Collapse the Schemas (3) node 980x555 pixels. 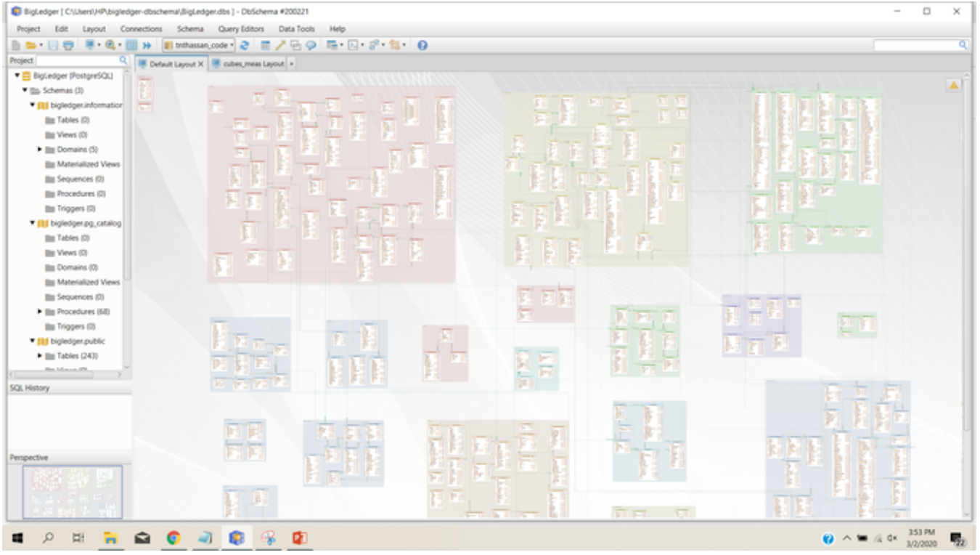[x=25, y=90]
